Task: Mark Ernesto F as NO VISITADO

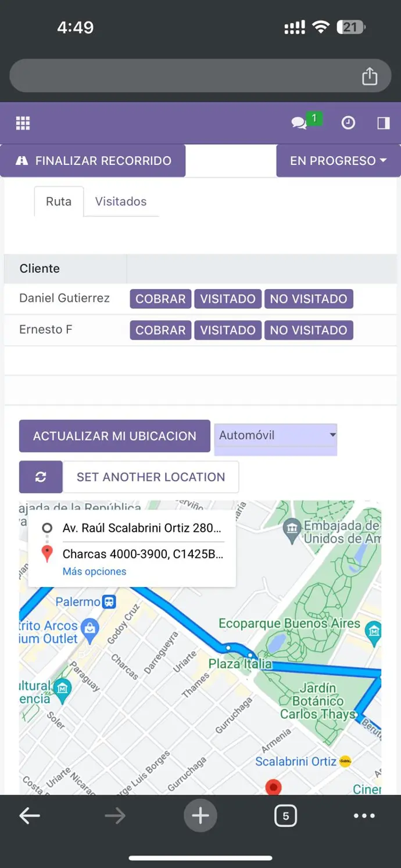Action: pyautogui.click(x=308, y=330)
